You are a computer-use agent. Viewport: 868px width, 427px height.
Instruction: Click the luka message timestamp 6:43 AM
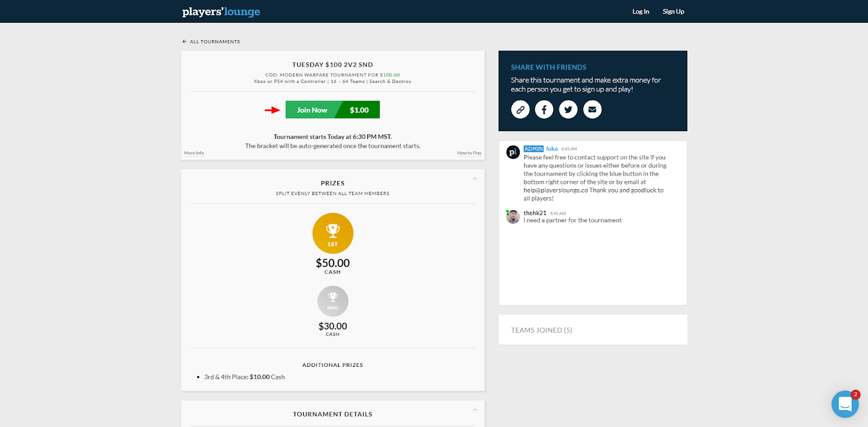click(569, 149)
